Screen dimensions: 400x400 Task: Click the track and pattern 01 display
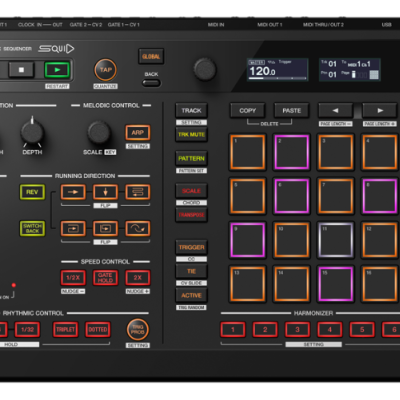tap(350, 70)
